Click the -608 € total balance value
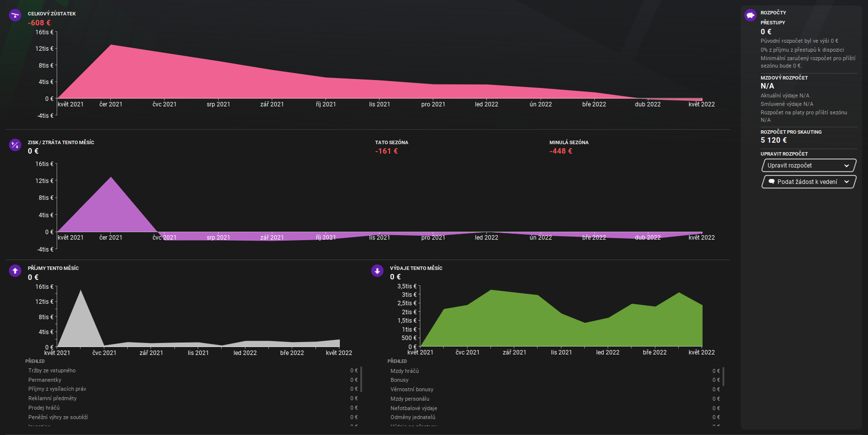 tap(39, 23)
